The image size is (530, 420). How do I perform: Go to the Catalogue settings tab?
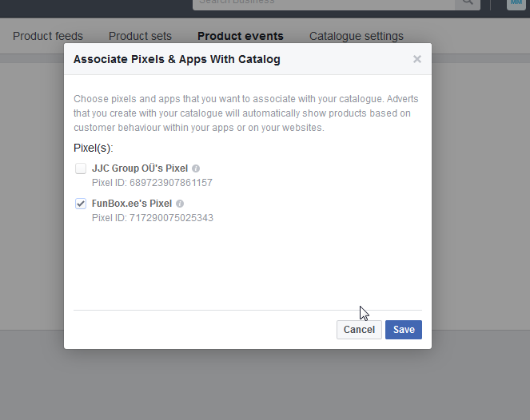356,36
